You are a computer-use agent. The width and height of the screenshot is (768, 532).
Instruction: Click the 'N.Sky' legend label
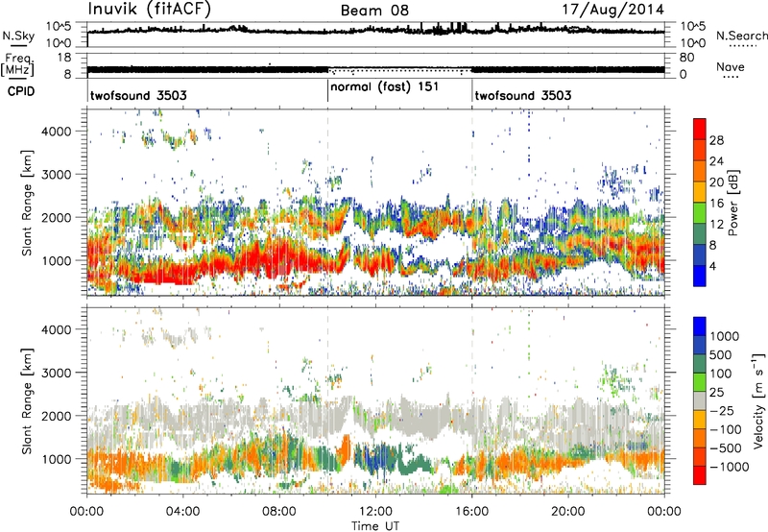click(18, 36)
